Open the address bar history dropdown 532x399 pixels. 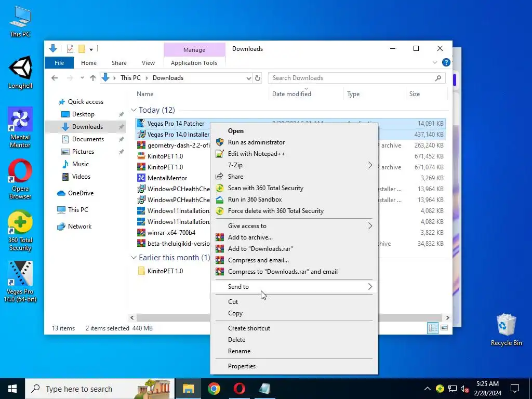[248, 78]
